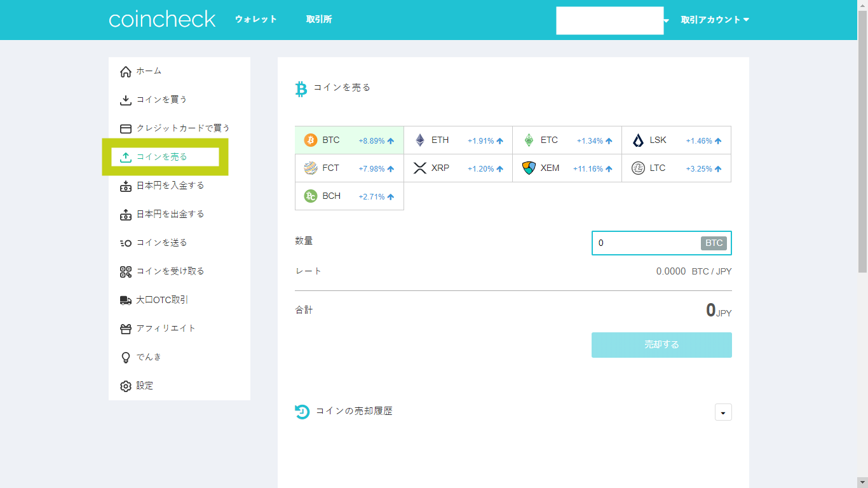Open the 取引所 tab in header
Screen dimensions: 868x488
pos(319,19)
